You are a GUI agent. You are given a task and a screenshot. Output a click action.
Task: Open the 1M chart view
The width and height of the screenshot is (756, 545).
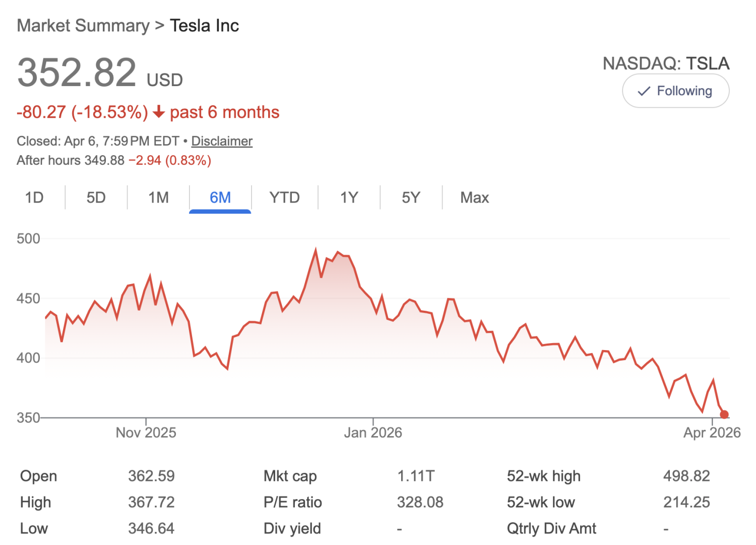coord(158,197)
